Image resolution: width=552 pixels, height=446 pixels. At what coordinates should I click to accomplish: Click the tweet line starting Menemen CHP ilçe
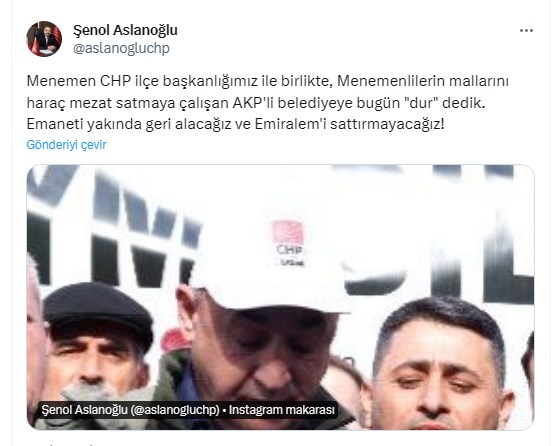tap(268, 81)
